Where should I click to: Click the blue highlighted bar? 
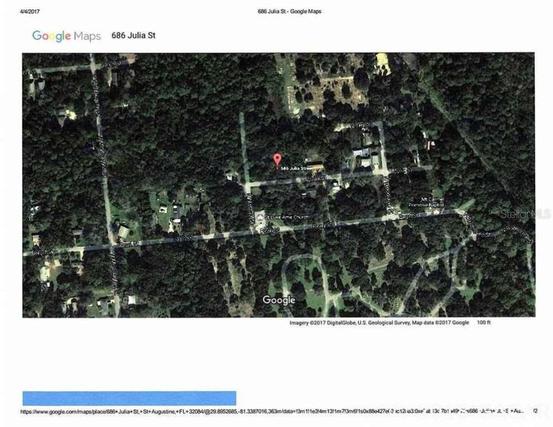pos(129,398)
